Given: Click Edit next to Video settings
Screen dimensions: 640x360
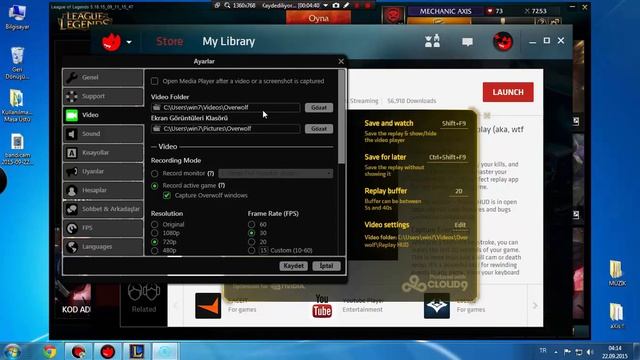Looking at the screenshot, I should click(460, 225).
